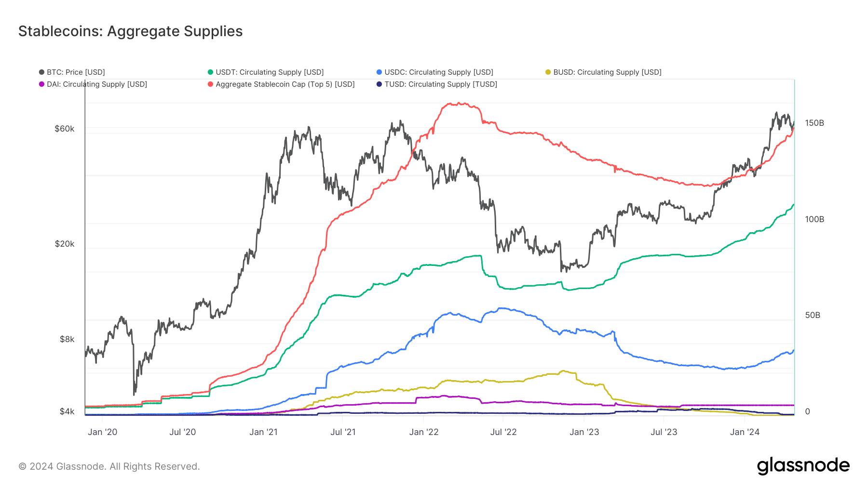Click the $60k left axis label

point(65,129)
